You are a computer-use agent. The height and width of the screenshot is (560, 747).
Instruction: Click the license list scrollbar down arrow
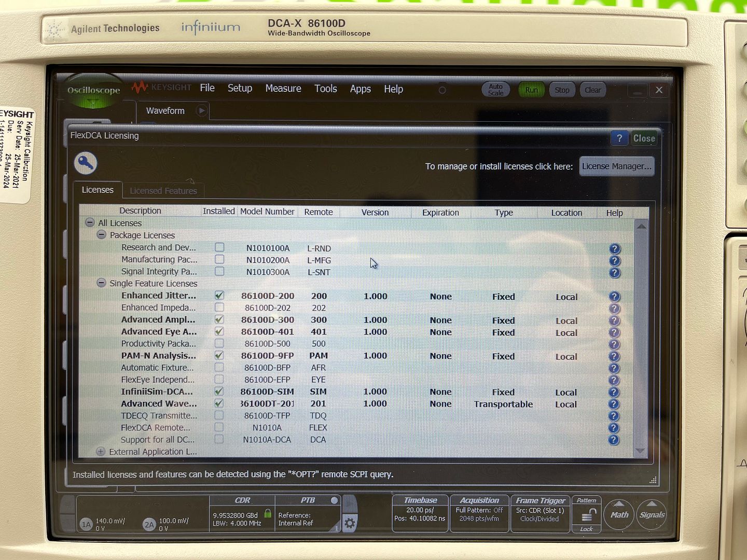[x=641, y=451]
